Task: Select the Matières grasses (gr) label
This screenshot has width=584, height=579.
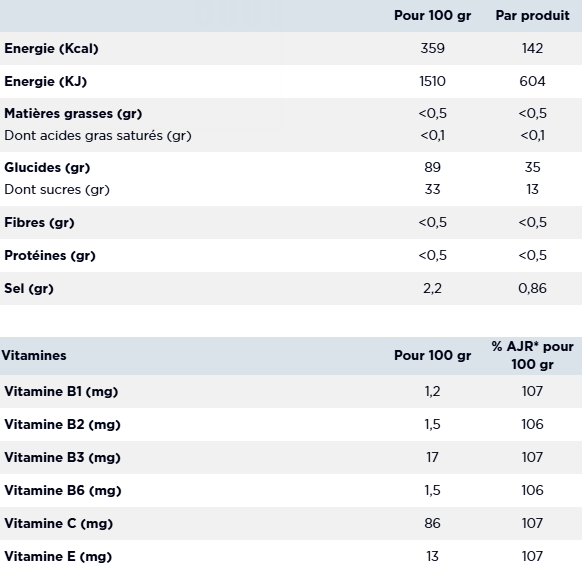Action: pyautogui.click(x=73, y=114)
